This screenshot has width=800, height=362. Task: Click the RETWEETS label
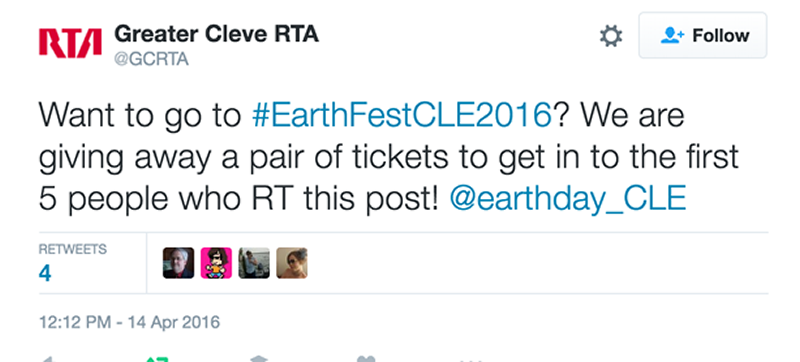[x=72, y=249]
